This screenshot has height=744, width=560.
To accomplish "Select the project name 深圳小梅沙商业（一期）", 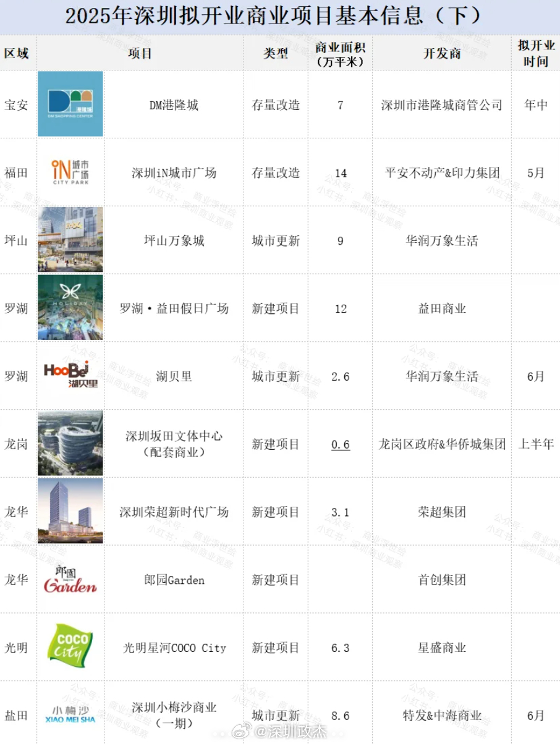I will [x=174, y=715].
